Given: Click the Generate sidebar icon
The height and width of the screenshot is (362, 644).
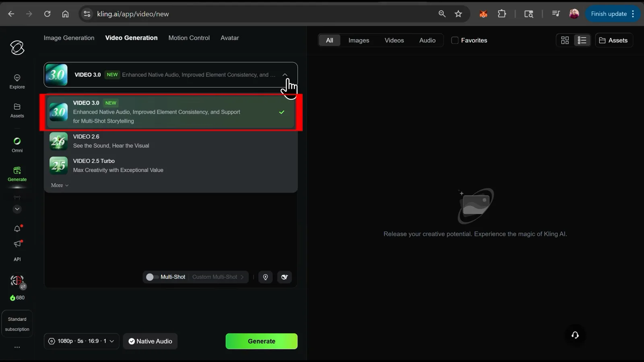Looking at the screenshot, I should [17, 174].
